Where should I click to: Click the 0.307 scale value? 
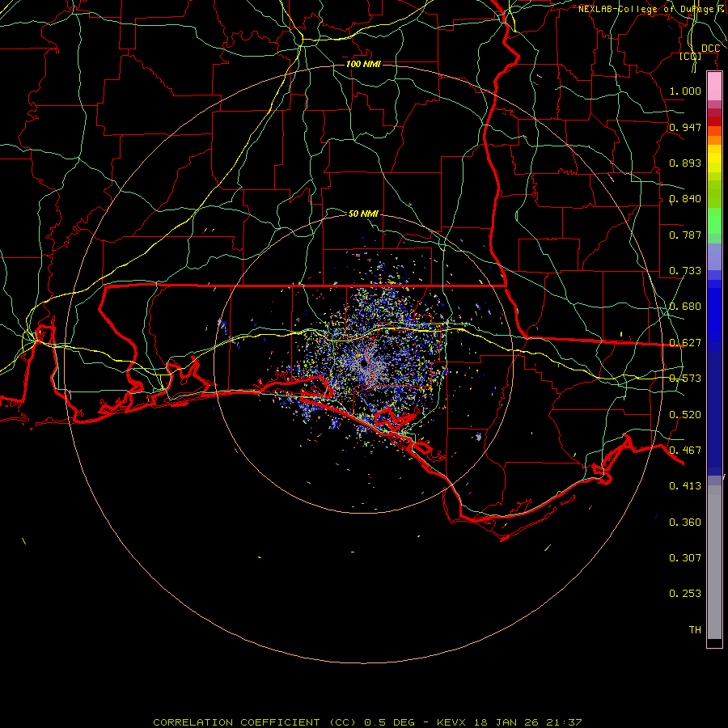pyautogui.click(x=685, y=558)
